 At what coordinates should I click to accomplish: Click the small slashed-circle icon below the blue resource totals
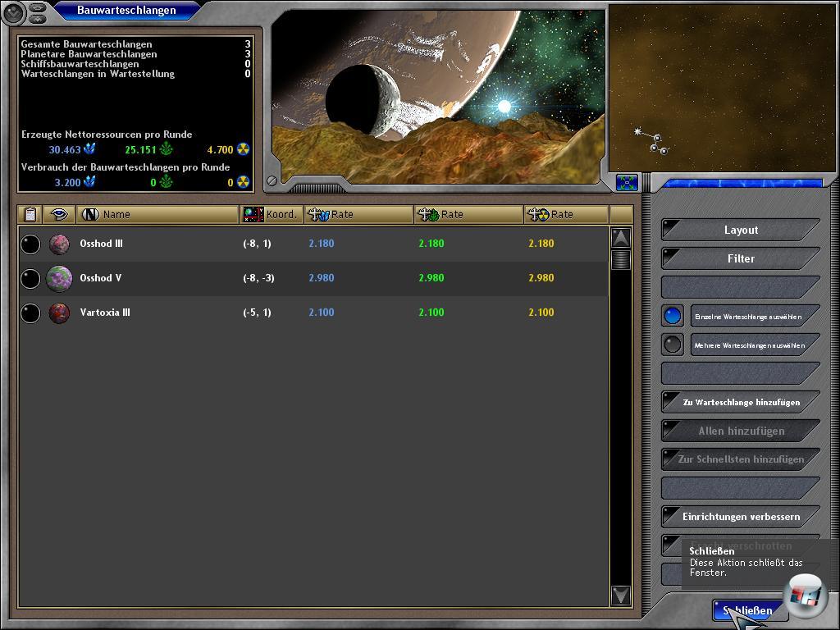tap(272, 181)
